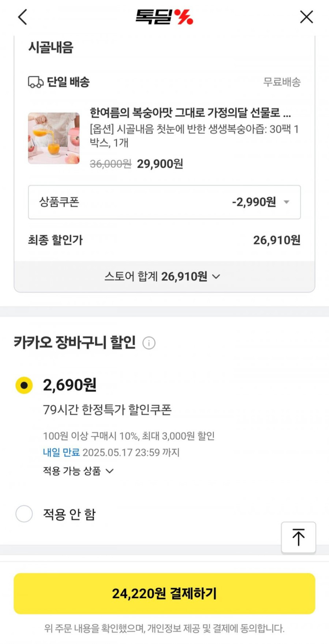Tap the product title 한여름의 복숭아맛
329x644 pixels.
click(x=190, y=113)
